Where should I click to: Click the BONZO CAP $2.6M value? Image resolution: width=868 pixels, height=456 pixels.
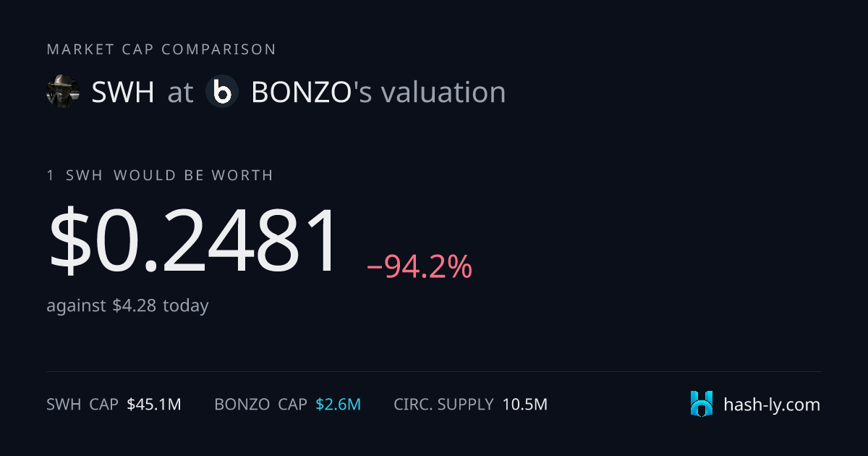(338, 405)
